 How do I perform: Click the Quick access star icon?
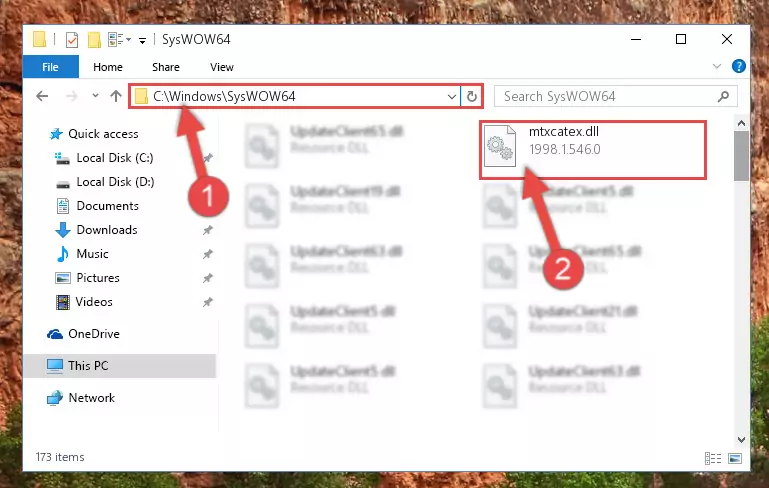click(56, 134)
